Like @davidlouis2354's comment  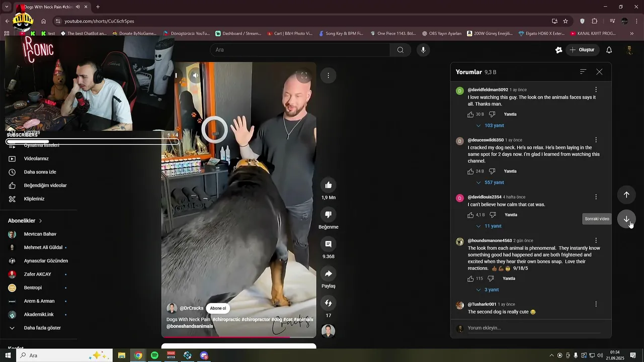tap(471, 215)
